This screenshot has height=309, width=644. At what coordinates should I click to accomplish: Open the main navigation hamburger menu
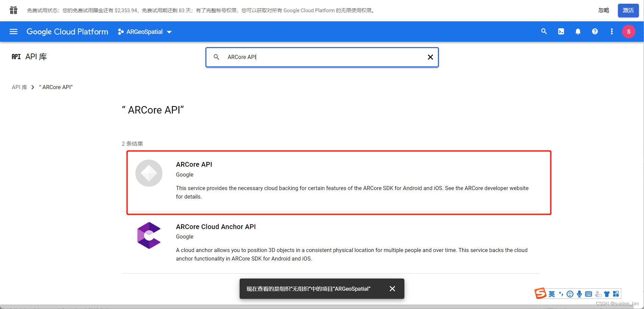click(14, 32)
